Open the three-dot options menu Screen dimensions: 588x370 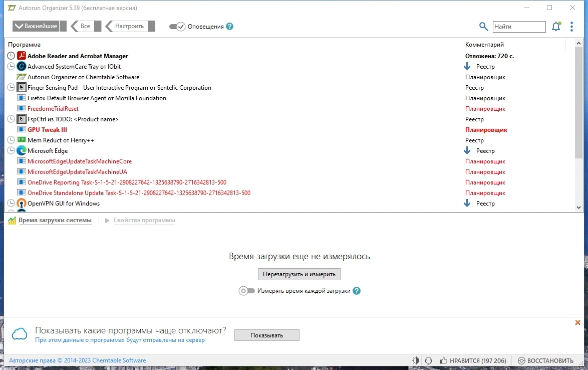click(571, 26)
